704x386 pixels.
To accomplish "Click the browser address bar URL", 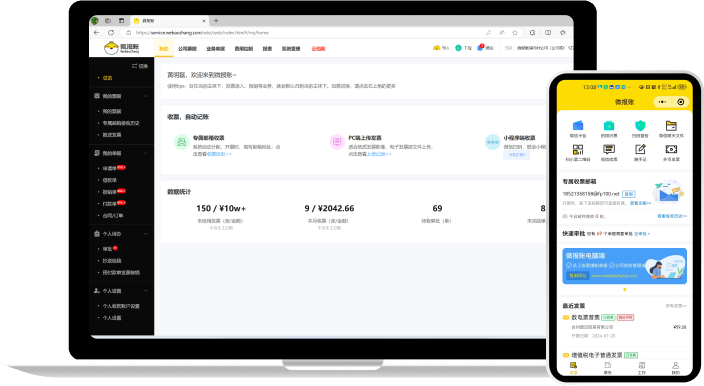I will [x=202, y=33].
